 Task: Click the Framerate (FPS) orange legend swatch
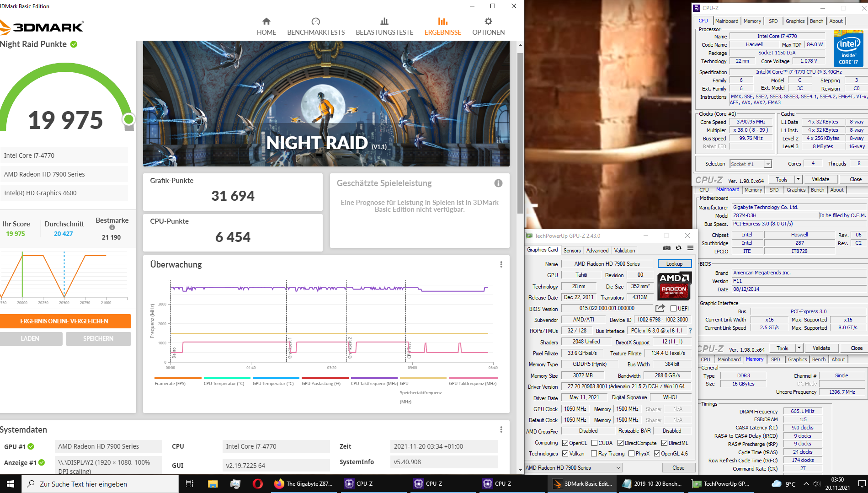pyautogui.click(x=178, y=378)
